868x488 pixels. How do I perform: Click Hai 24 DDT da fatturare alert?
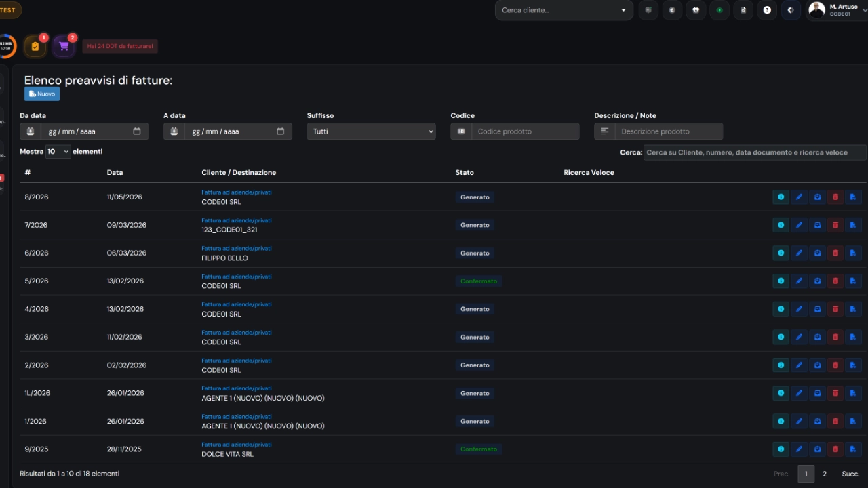point(120,46)
